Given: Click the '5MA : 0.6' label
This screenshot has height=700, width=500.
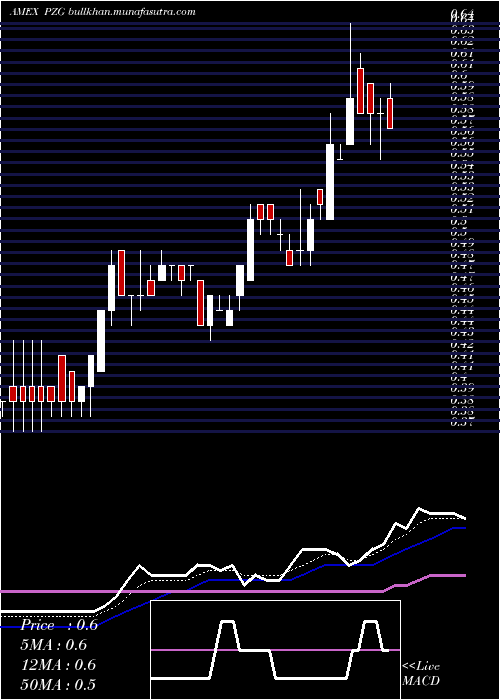Looking at the screenshot, I should [x=54, y=645].
